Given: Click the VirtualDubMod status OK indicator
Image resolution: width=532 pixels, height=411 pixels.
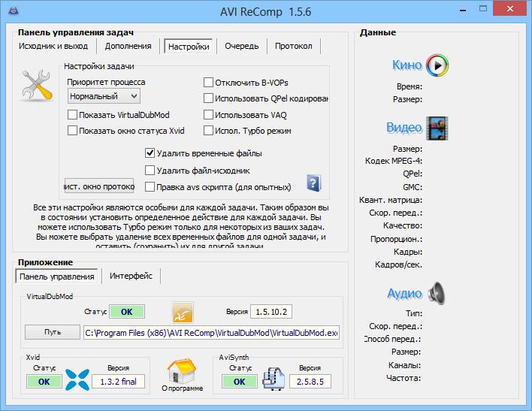Looking at the screenshot, I should (x=127, y=312).
